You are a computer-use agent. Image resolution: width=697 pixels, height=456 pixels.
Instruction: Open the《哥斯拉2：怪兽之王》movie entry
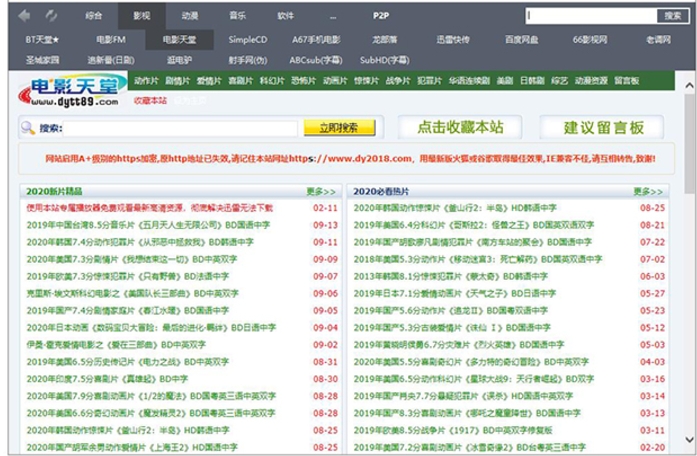point(474,225)
